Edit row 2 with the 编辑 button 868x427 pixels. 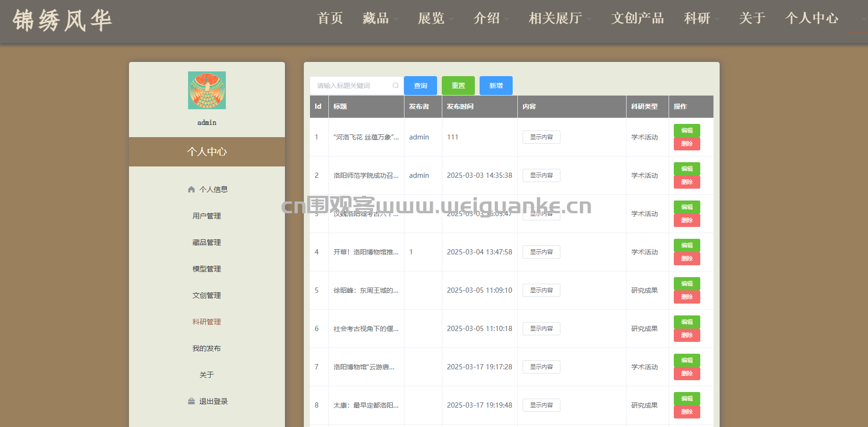[x=687, y=169]
